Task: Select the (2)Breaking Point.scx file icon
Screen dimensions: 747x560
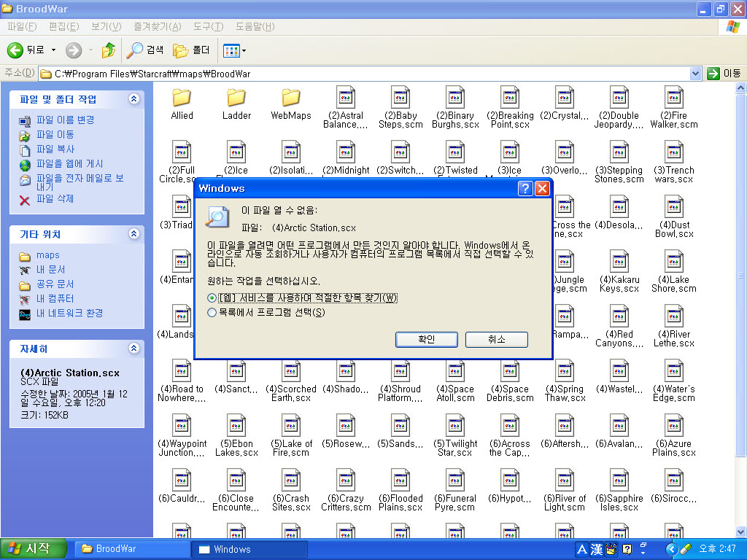Action: tap(510, 98)
